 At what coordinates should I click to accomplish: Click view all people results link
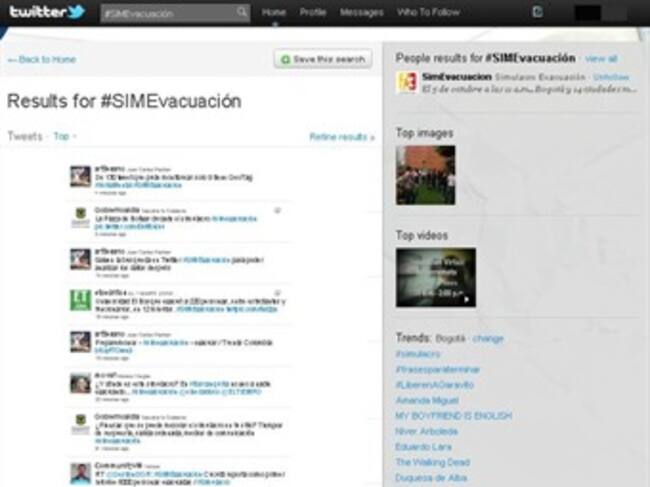(601, 59)
